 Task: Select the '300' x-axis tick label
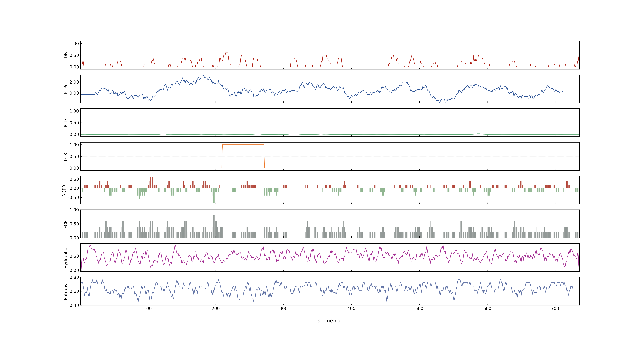[283, 309]
